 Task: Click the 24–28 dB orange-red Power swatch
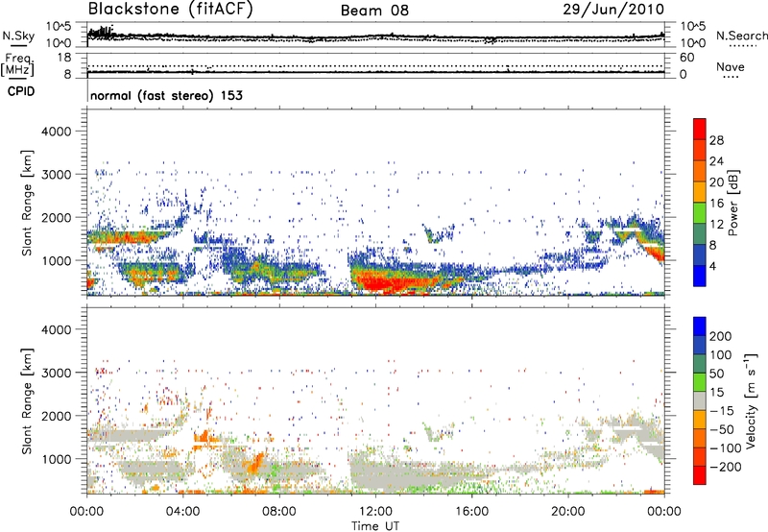(700, 150)
